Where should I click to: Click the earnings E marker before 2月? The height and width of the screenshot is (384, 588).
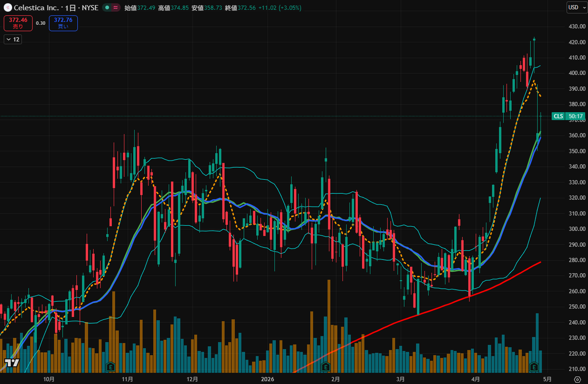point(325,366)
